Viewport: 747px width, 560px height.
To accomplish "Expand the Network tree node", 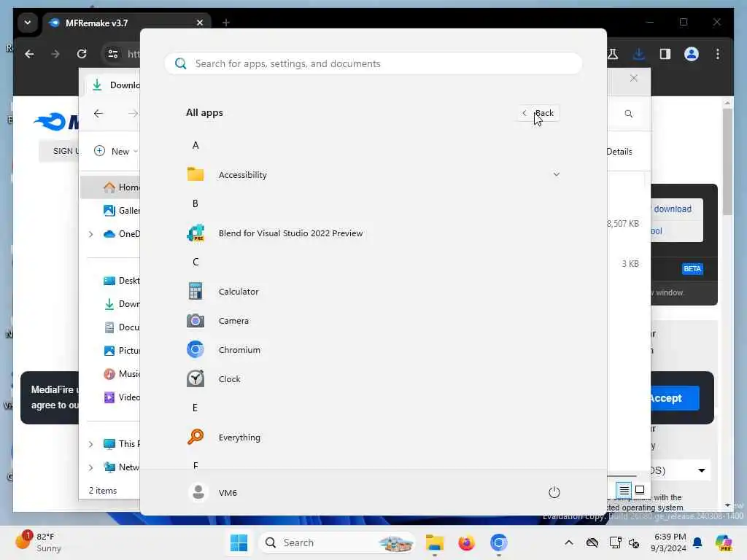I will point(90,467).
